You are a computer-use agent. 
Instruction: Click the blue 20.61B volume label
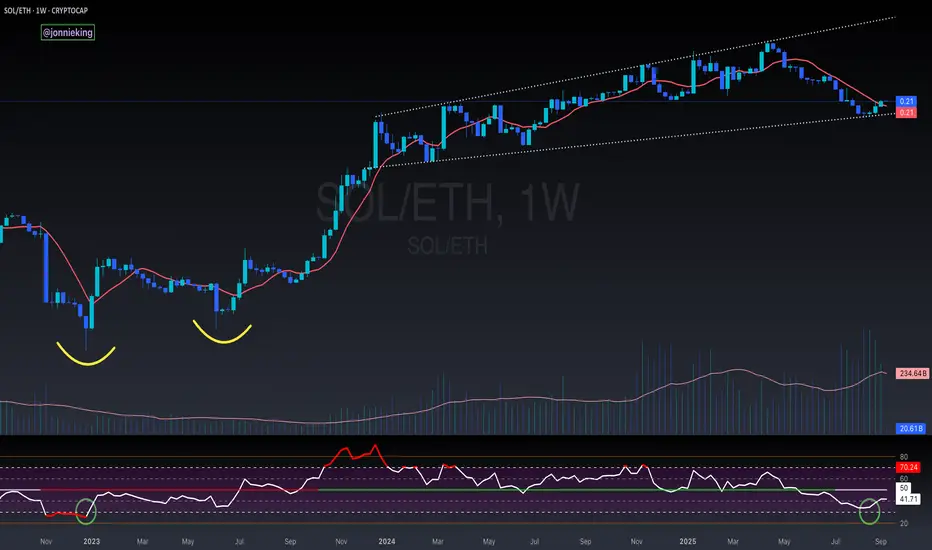[x=911, y=428]
